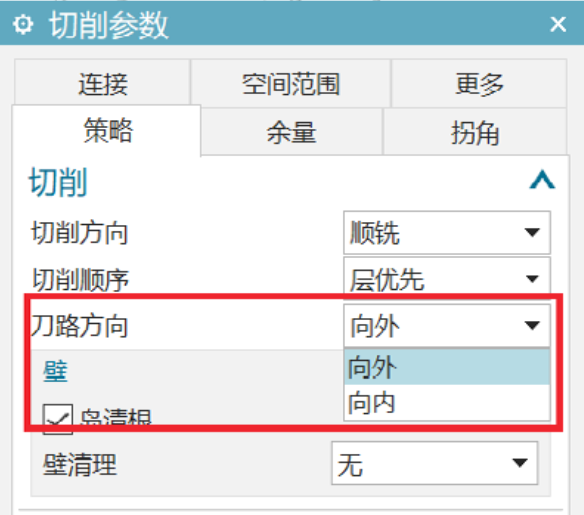This screenshot has width=584, height=515.
Task: Switch to the 连接 tab
Action: coord(102,83)
